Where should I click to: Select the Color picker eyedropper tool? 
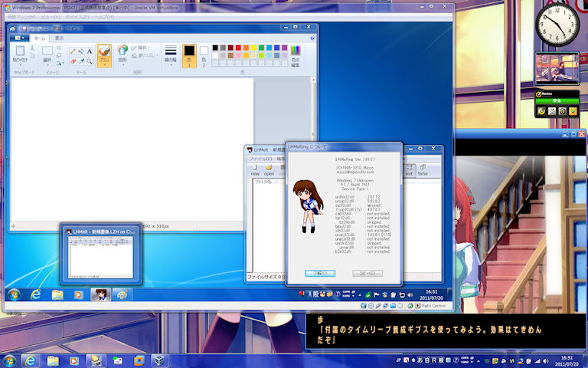[81, 61]
